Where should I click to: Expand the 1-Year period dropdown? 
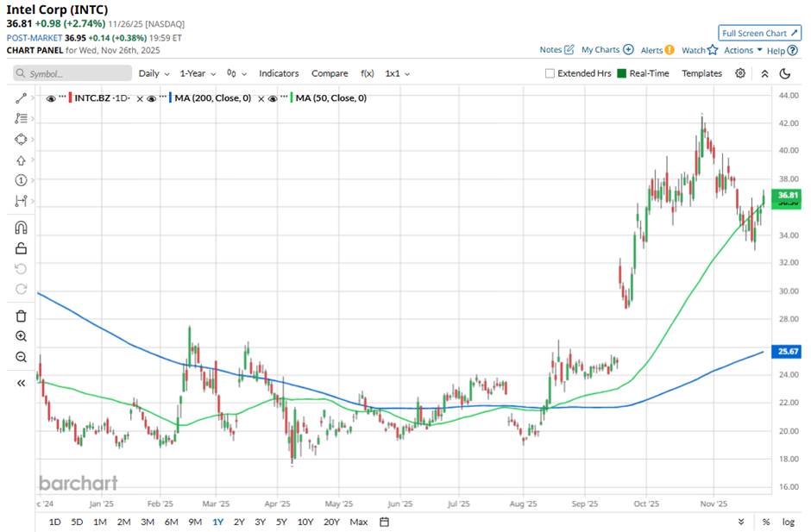pyautogui.click(x=198, y=73)
